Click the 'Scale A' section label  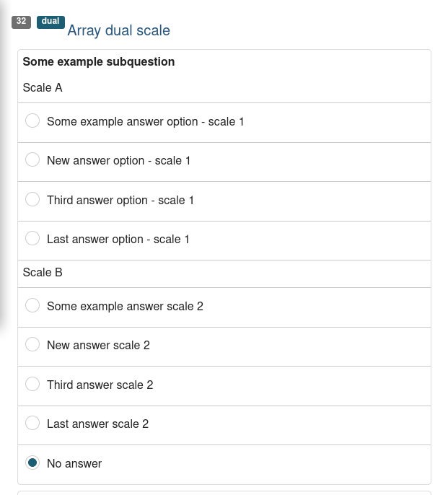(x=43, y=87)
